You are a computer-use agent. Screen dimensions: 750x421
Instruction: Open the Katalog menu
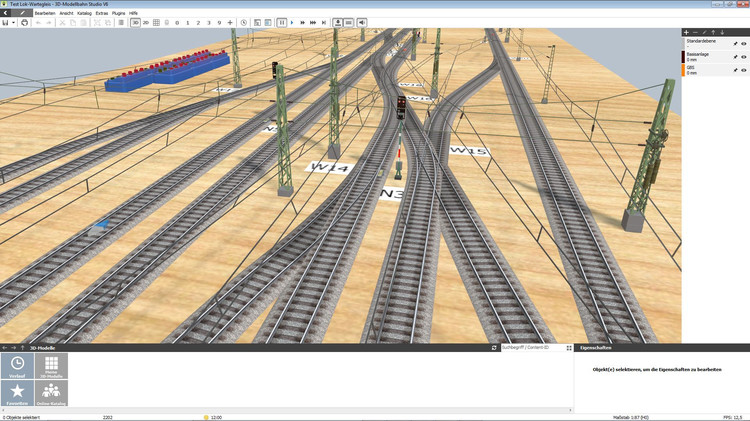tap(84, 13)
